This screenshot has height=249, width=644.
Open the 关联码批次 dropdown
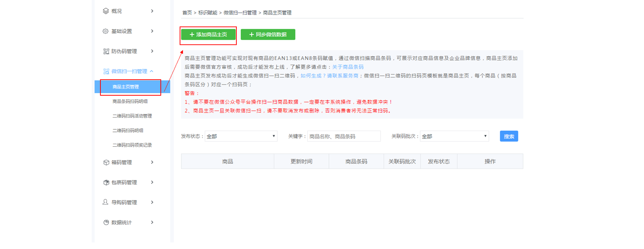click(454, 136)
